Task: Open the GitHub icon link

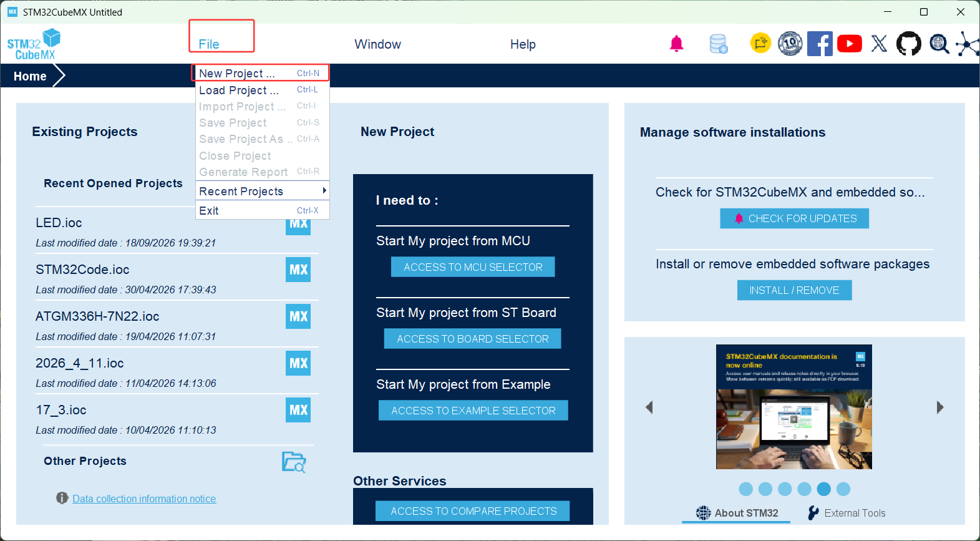Action: click(x=909, y=44)
